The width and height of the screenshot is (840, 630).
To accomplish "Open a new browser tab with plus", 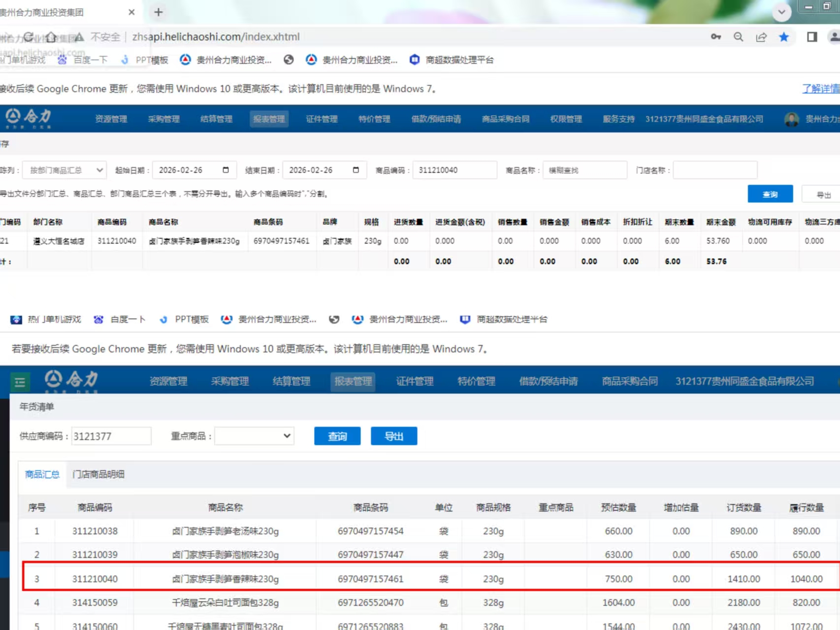I will (158, 12).
